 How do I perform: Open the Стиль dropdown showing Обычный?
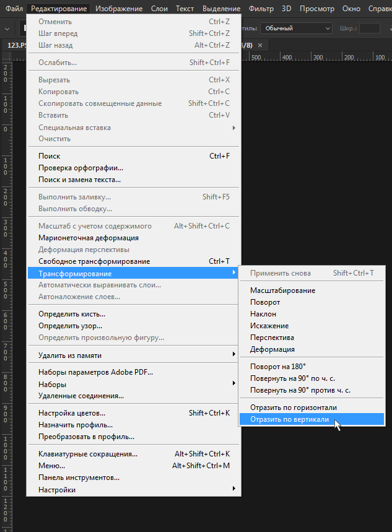tap(296, 28)
